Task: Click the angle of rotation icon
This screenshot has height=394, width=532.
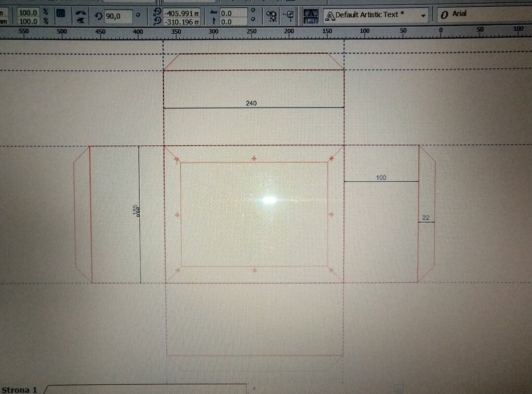Action: [99, 16]
